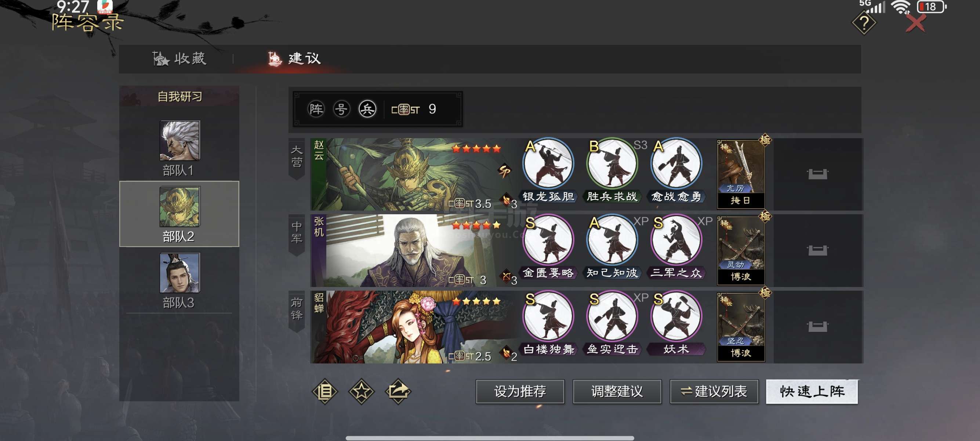Select the 白楼独舞 skill icon

coord(548,316)
